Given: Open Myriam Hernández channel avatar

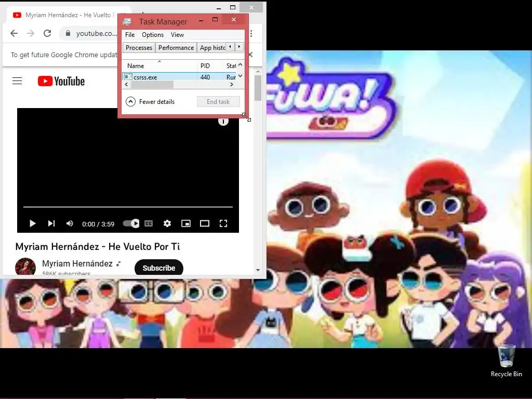Looking at the screenshot, I should point(25,267).
